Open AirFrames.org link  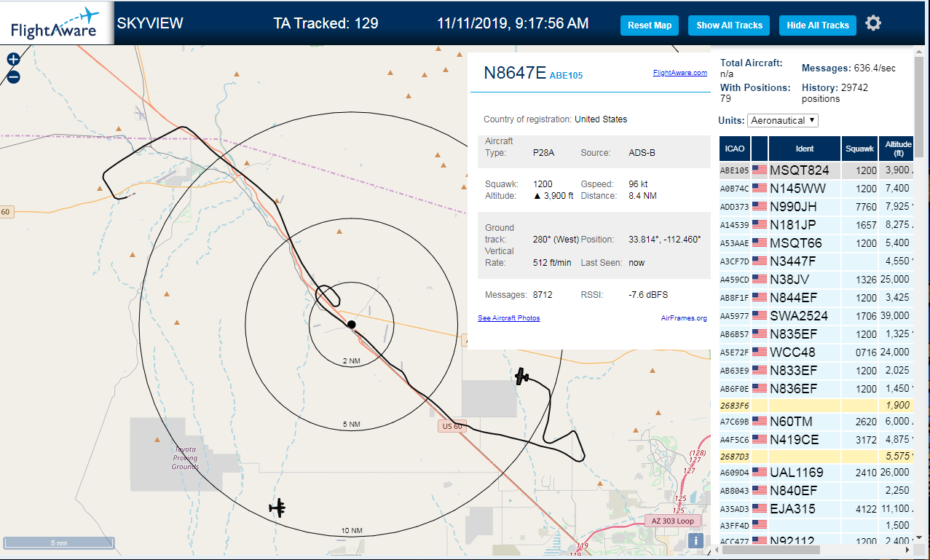tap(684, 318)
